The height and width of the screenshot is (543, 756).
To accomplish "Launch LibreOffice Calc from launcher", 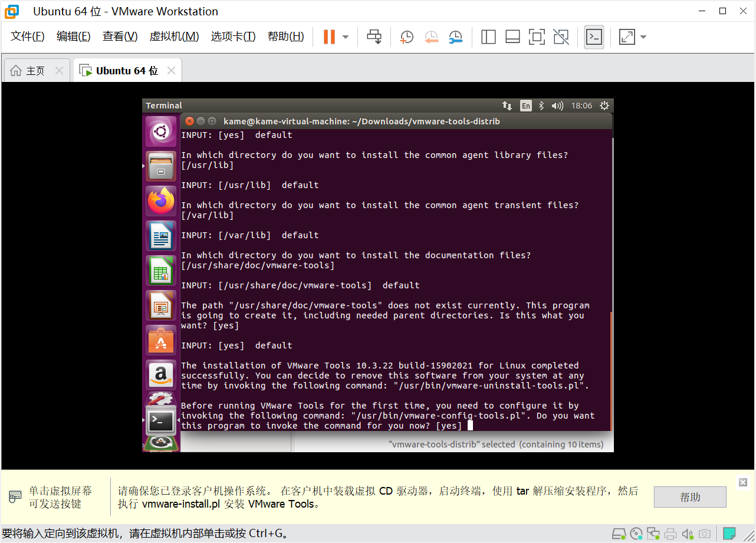I will (x=161, y=271).
